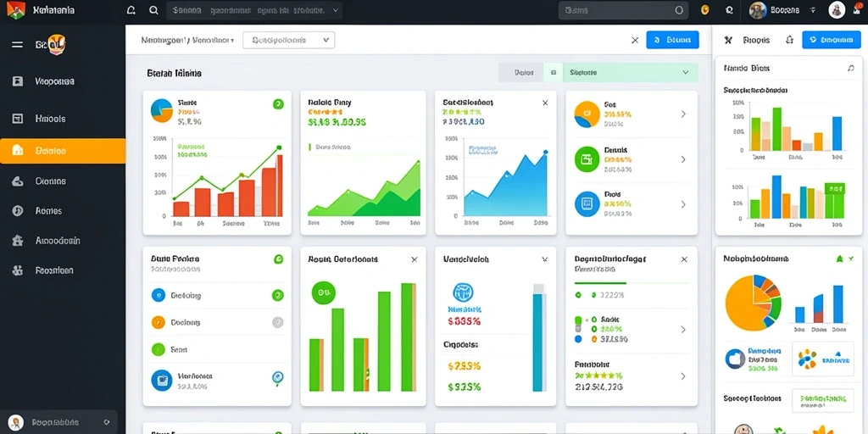Click the lock icon beside the right panel button
Viewport: 868px width, 434px height.
789,40
